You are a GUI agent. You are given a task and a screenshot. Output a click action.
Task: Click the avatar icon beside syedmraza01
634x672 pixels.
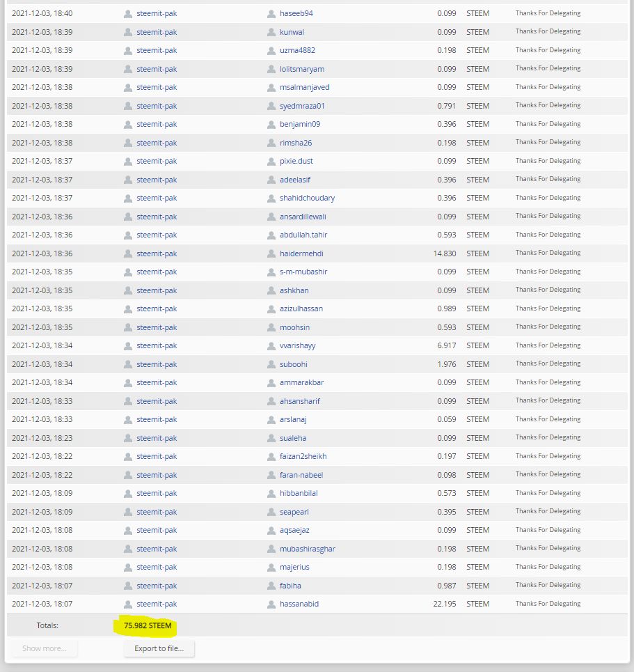(x=271, y=107)
